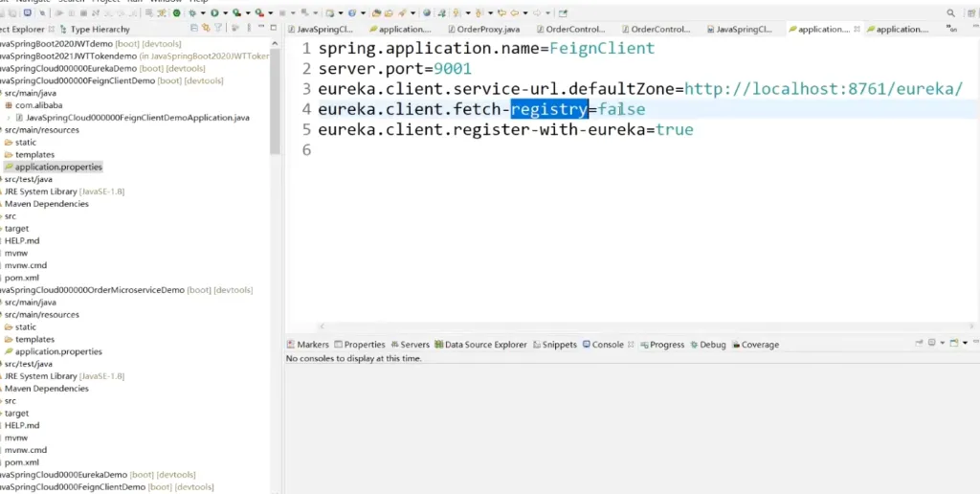Close the active application properties tab
The height and width of the screenshot is (494, 980).
(x=857, y=30)
